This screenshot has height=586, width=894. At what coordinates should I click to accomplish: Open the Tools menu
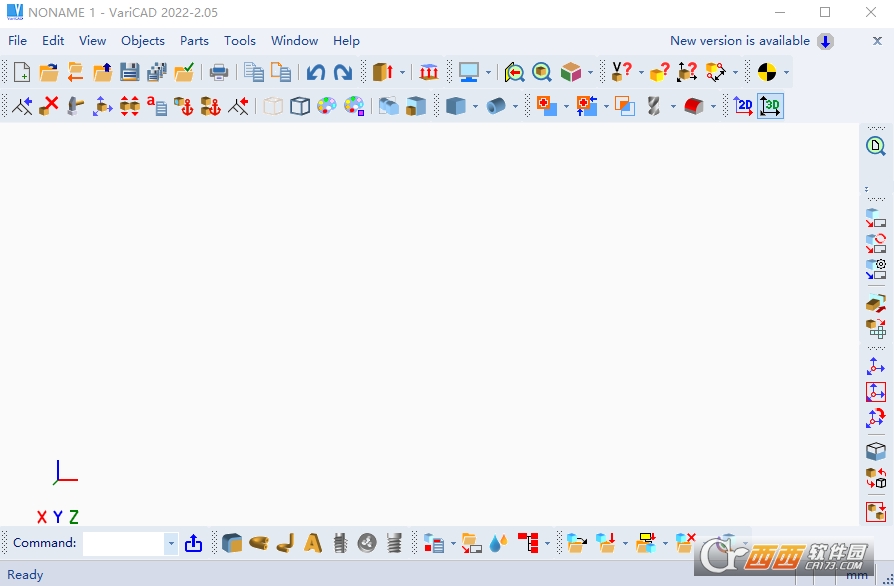tap(239, 41)
